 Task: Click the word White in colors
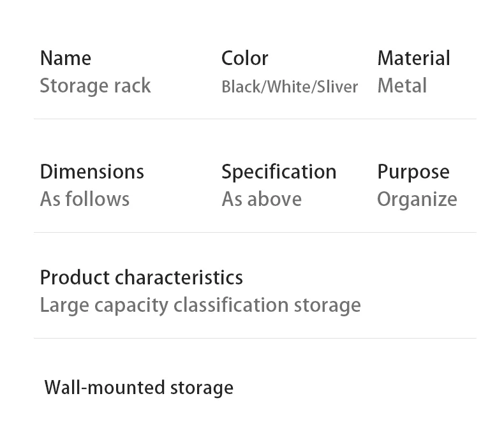point(288,87)
